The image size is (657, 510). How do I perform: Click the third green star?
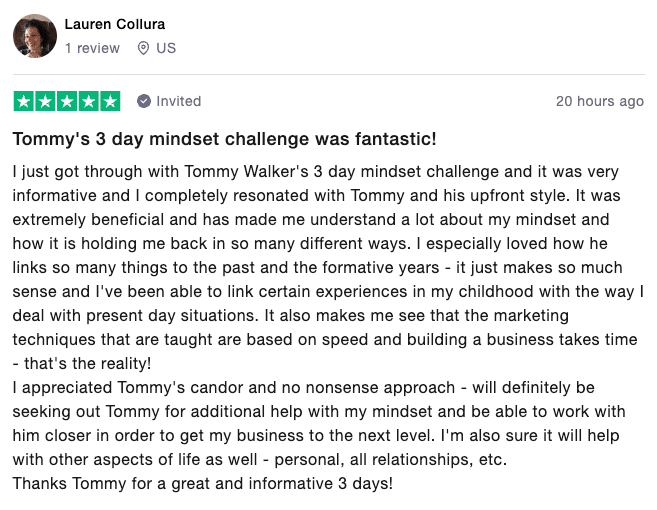pos(67,101)
